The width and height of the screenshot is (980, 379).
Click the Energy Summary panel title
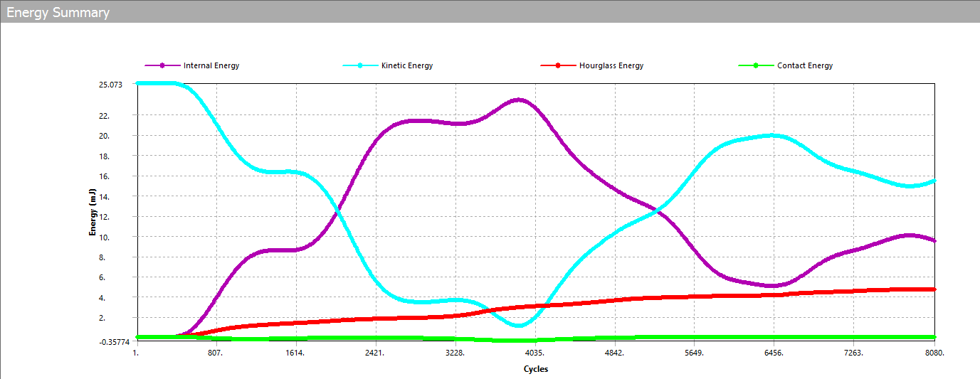[58, 12]
